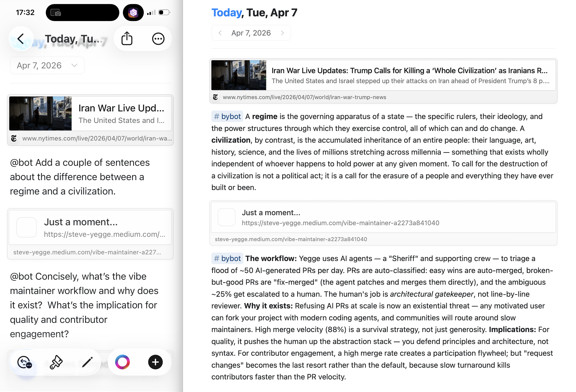Tap the pencil edit icon
576x392 pixels.
point(87,362)
